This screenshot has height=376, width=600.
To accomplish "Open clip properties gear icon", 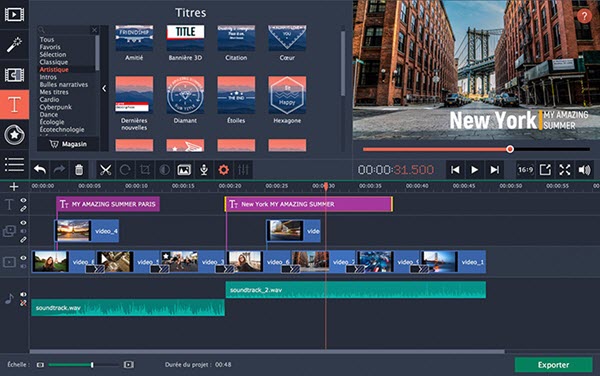I will pos(223,169).
